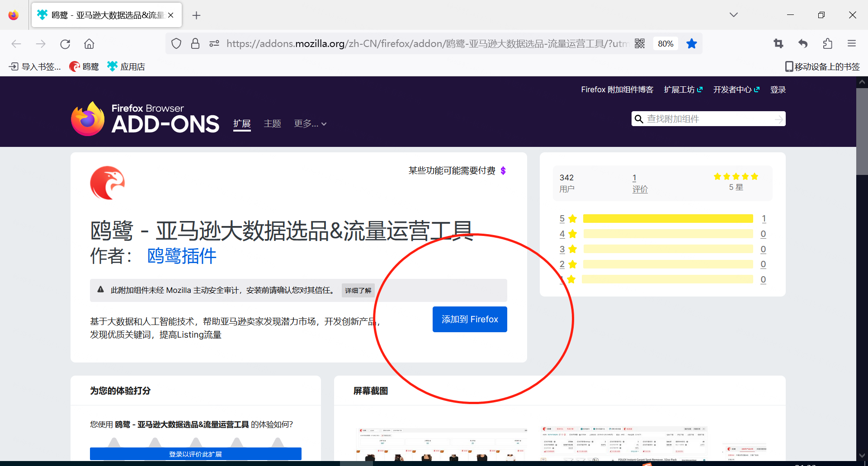
Task: Open the second screenshot thumbnail
Action: [x=623, y=443]
